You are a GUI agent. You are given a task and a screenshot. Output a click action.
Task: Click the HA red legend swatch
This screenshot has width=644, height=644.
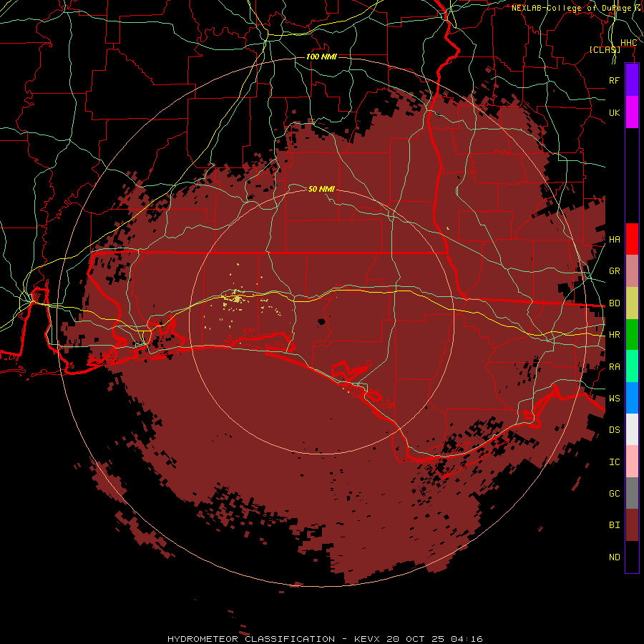pyautogui.click(x=632, y=239)
